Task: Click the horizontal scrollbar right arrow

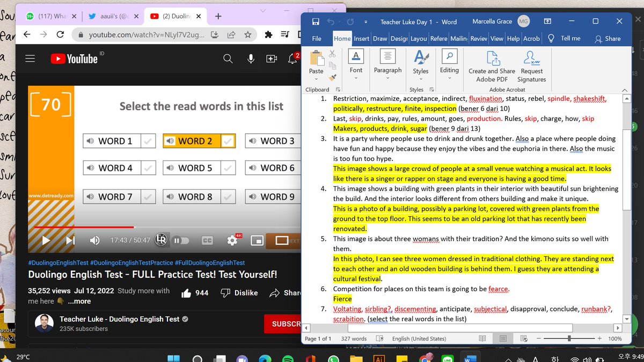Action: (x=618, y=328)
